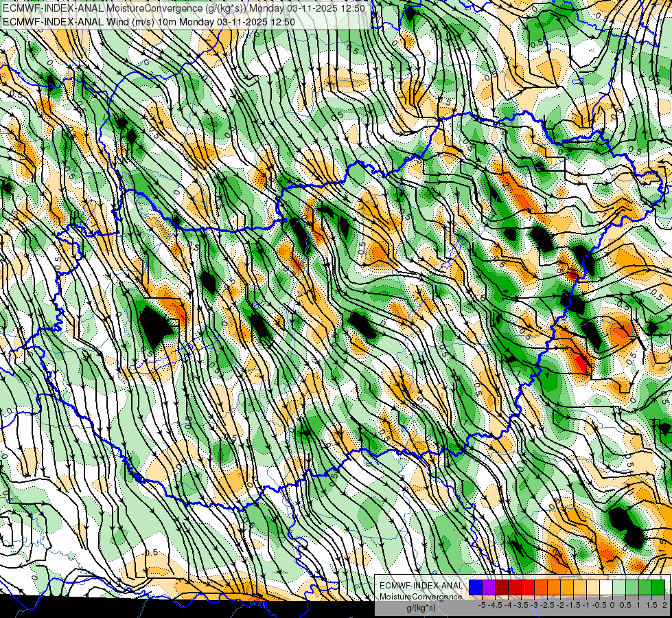Click the legend tick label -5

point(483,605)
